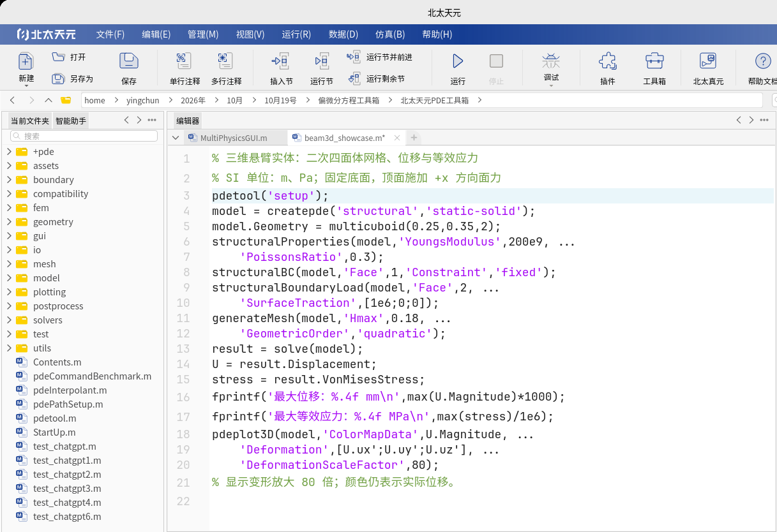777x532 pixels.
Task: Expand the geometry folder
Action: (9, 222)
